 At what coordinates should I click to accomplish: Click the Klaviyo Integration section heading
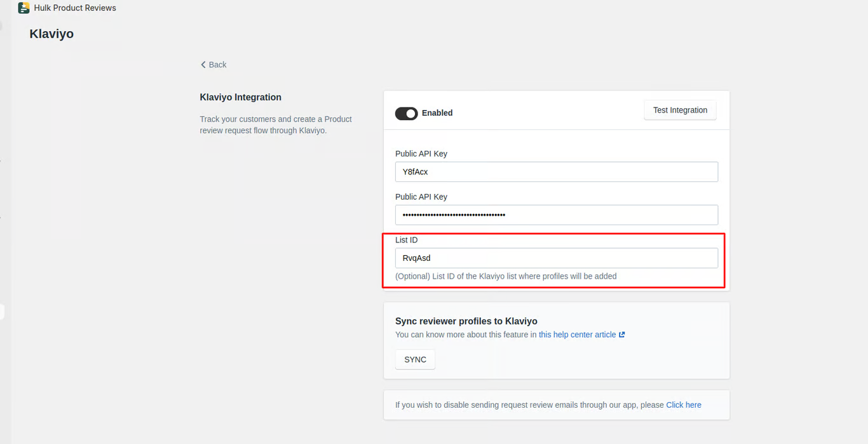(x=240, y=97)
